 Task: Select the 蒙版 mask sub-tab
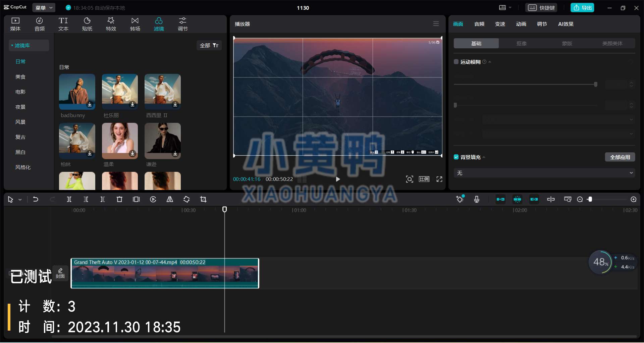[x=567, y=43]
